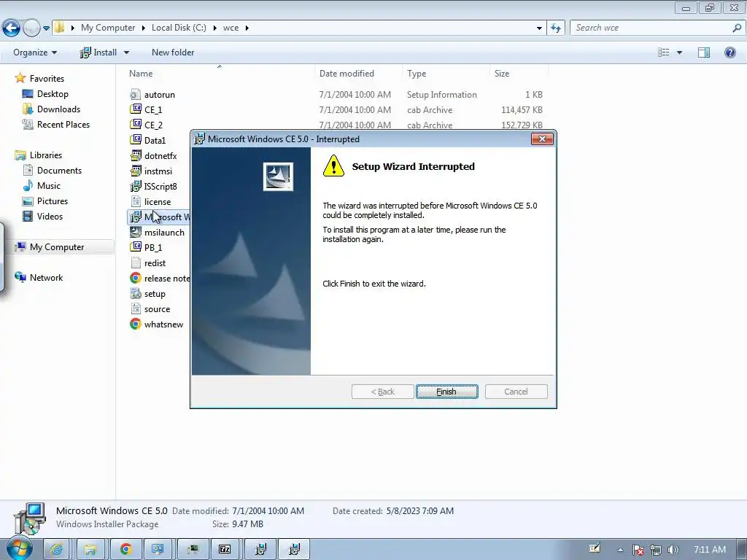Open Desktop in Favorites
Screen dimensions: 747x560
(x=53, y=94)
